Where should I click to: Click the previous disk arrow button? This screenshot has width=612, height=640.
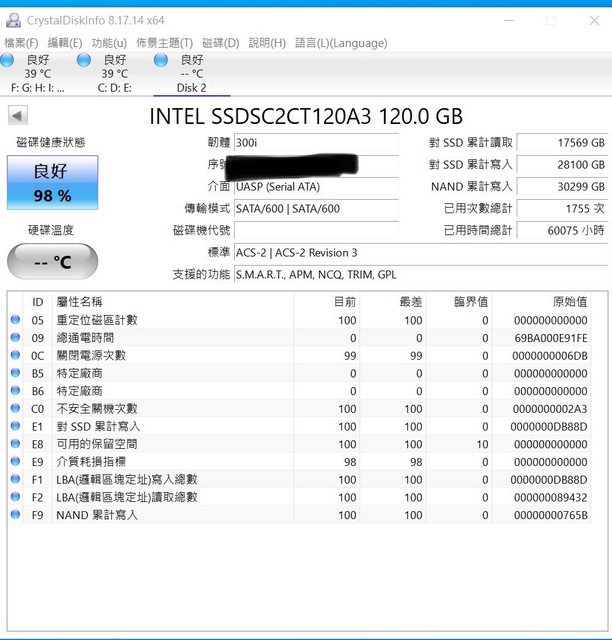[x=18, y=116]
